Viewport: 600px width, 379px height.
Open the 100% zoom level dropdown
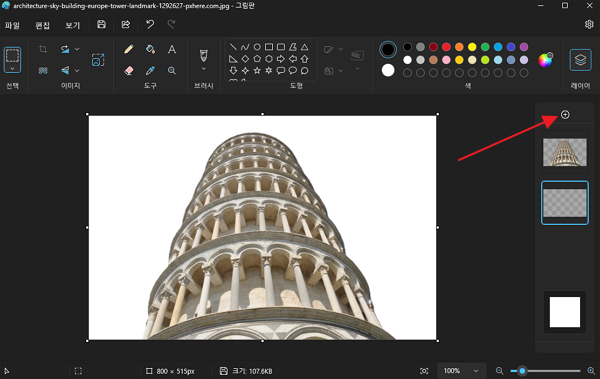click(461, 371)
